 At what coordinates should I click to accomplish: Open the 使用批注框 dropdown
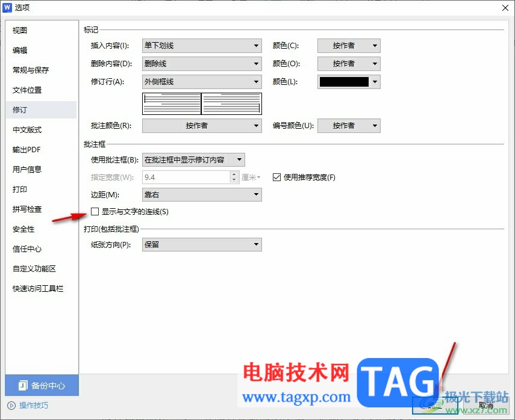[x=193, y=160]
